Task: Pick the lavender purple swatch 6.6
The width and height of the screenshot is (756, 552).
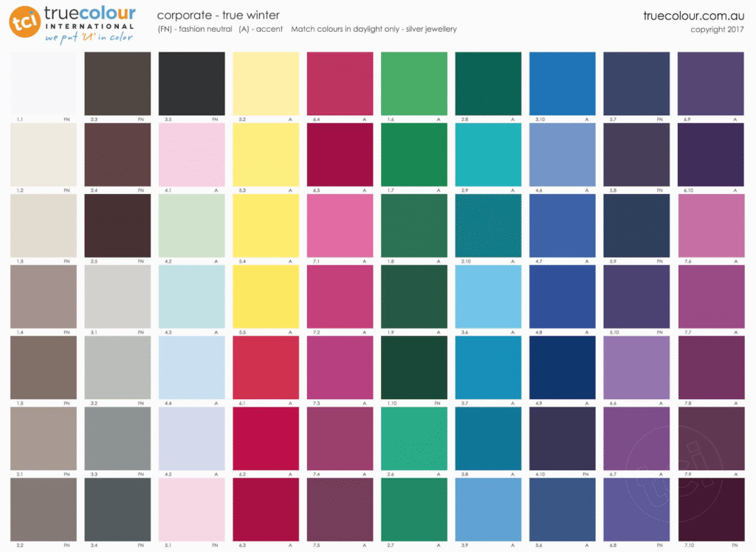Action: coord(636,368)
